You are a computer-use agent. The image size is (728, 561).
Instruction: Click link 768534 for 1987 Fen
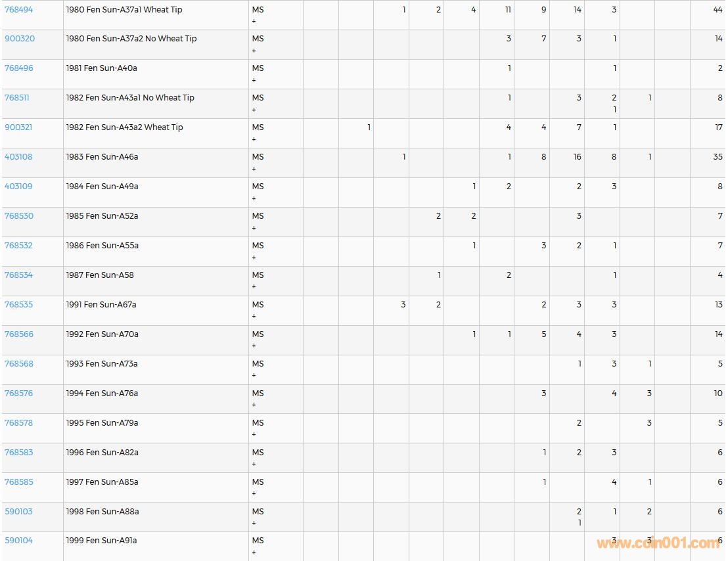point(18,275)
